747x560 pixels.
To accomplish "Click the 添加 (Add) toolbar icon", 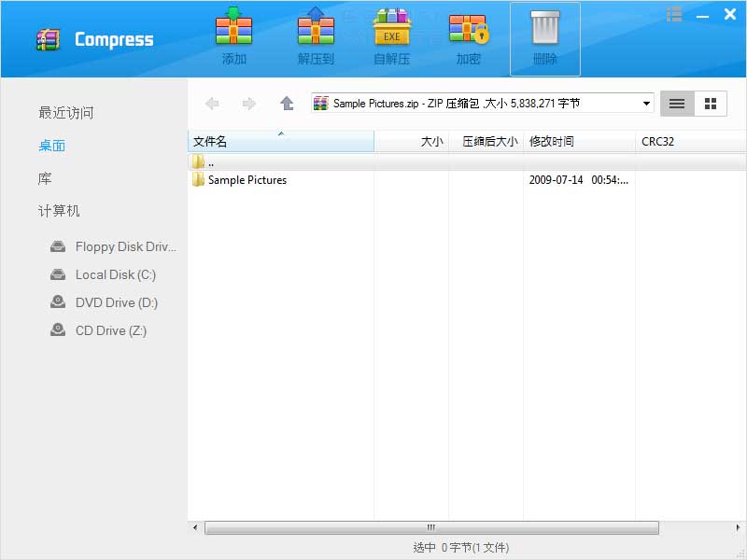I will pos(233,27).
